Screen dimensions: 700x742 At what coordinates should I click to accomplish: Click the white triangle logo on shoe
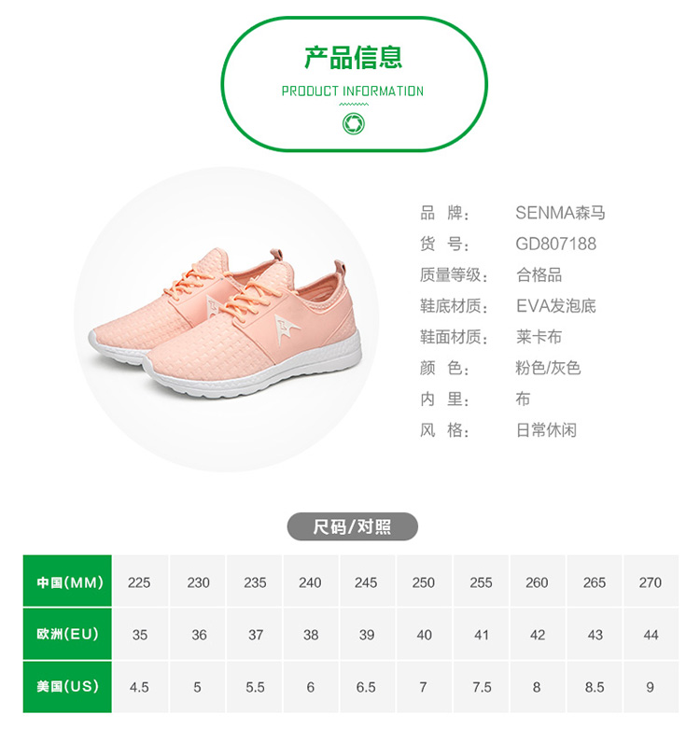click(x=287, y=329)
